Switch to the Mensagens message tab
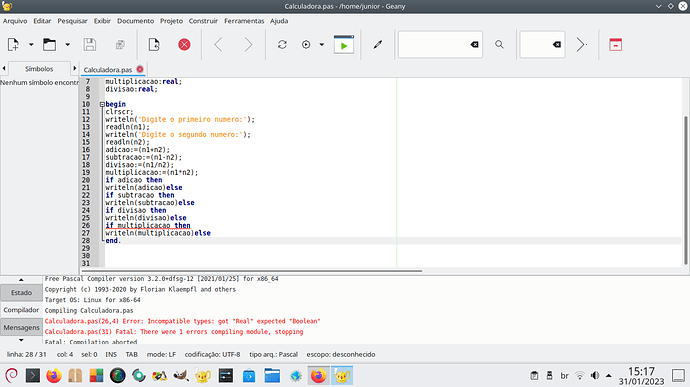The height and width of the screenshot is (387, 690). [x=22, y=328]
